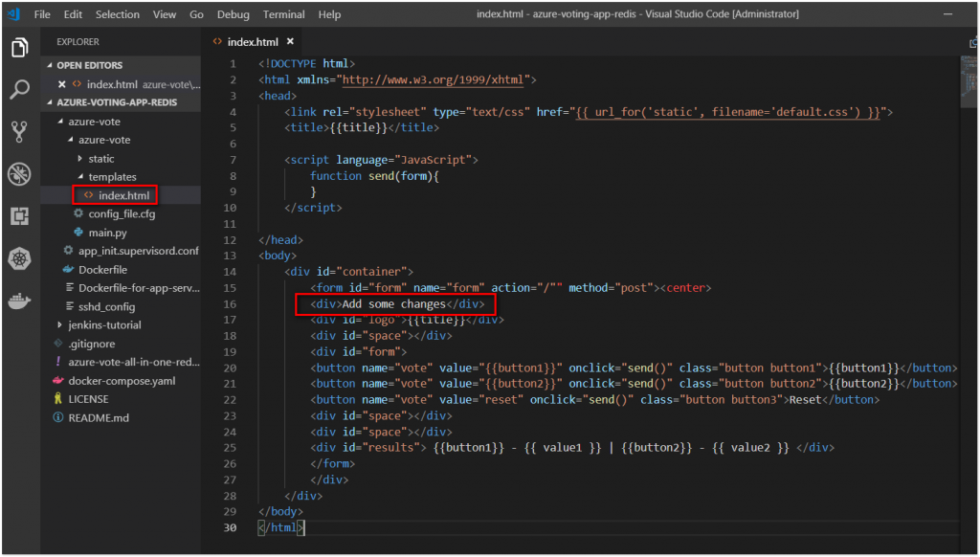This screenshot has height=557, width=980.
Task: Open the Docker view icon
Action: pos(19,301)
